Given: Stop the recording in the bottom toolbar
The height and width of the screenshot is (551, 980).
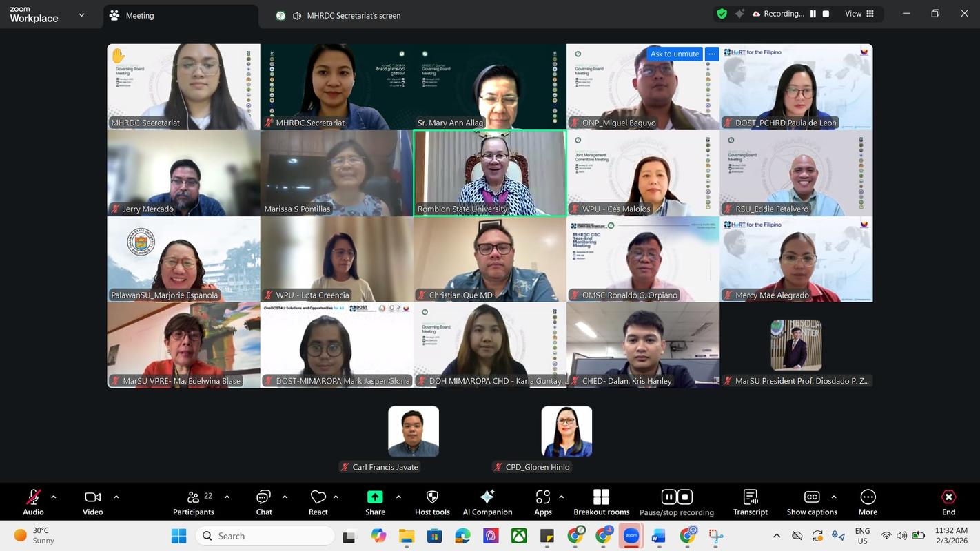Looking at the screenshot, I should (685, 497).
